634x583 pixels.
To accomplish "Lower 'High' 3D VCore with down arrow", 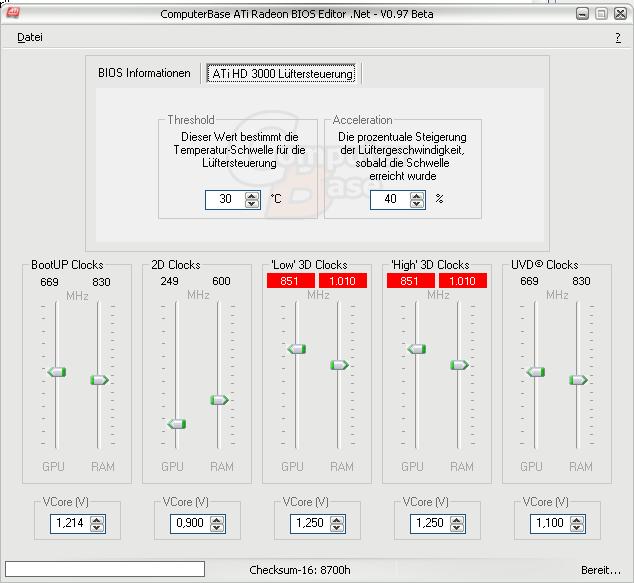I will pyautogui.click(x=457, y=528).
